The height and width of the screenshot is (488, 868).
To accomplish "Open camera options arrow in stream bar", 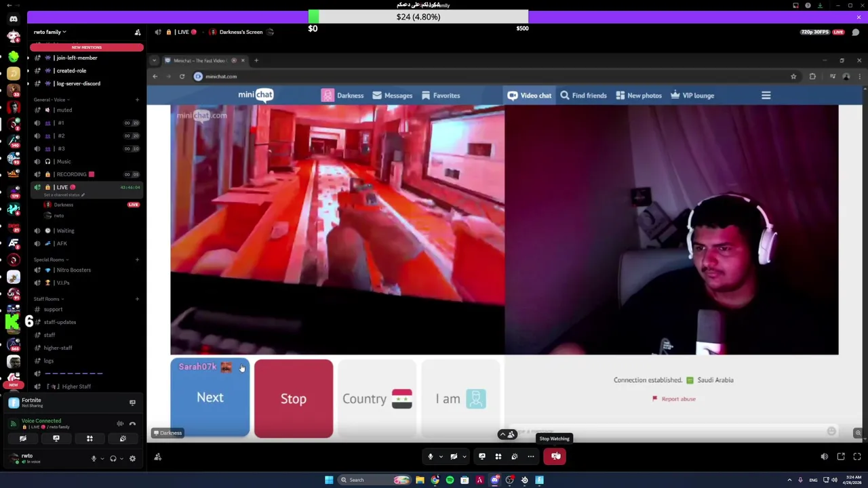I will (x=465, y=457).
